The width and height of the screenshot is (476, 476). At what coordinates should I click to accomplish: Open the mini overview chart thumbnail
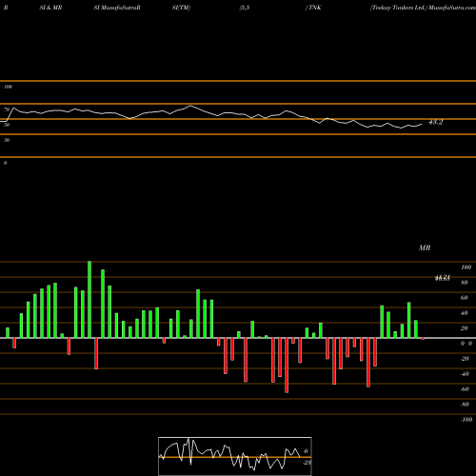tap(235, 456)
